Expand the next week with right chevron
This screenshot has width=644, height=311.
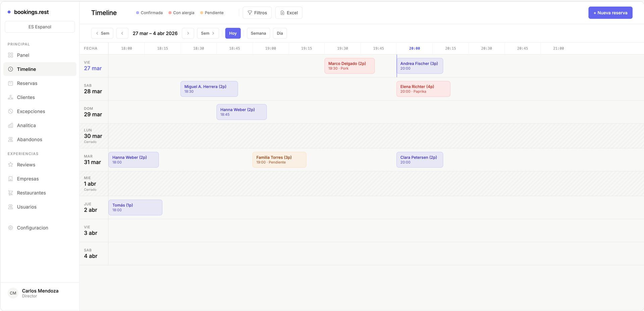pyautogui.click(x=188, y=33)
